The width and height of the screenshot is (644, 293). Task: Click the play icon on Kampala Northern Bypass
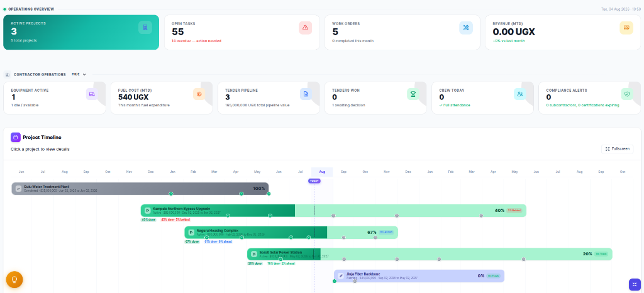[147, 211]
